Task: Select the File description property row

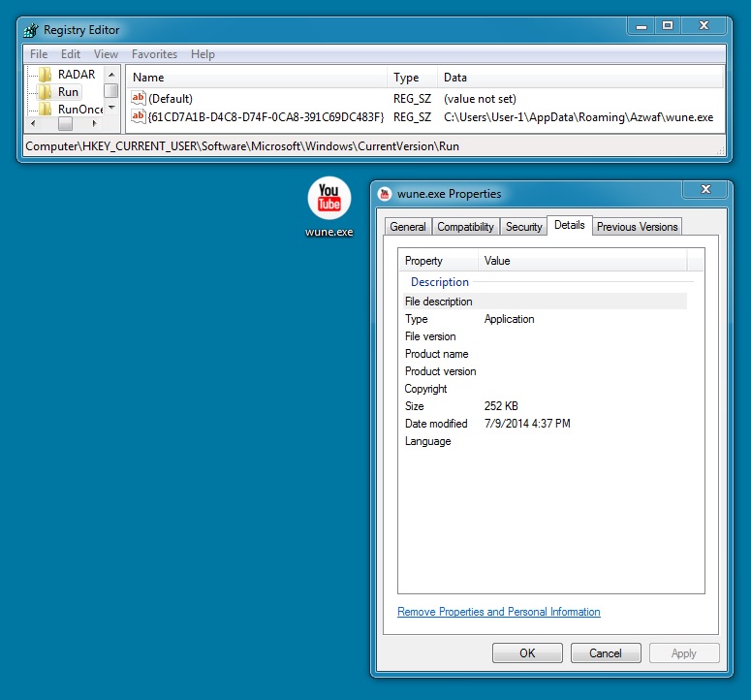Action: (545, 302)
